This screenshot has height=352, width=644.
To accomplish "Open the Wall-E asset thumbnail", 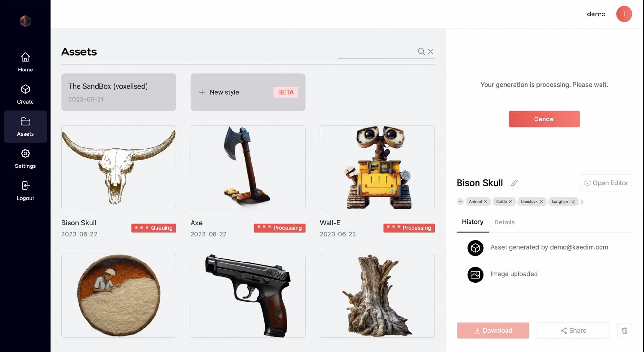I will click(377, 167).
